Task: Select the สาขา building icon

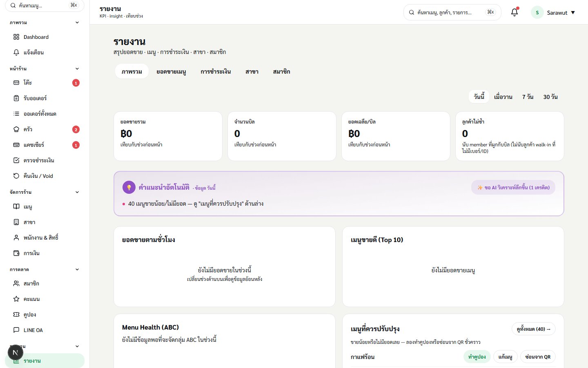Action: pyautogui.click(x=16, y=222)
